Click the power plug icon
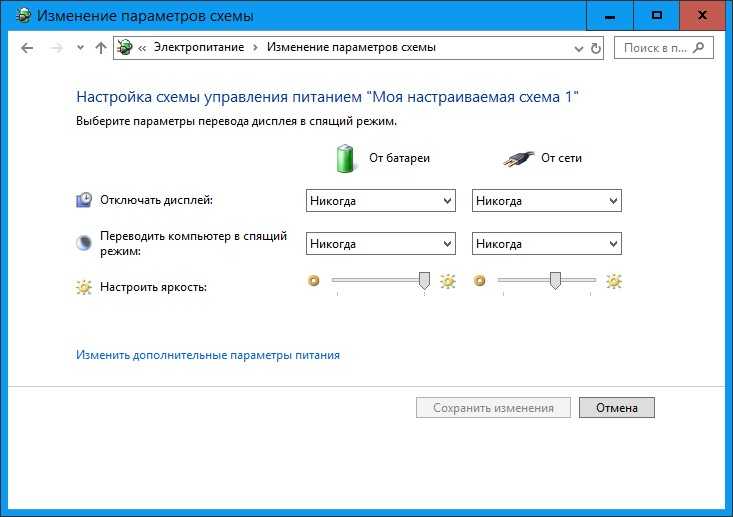733x517 pixels. tap(518, 159)
